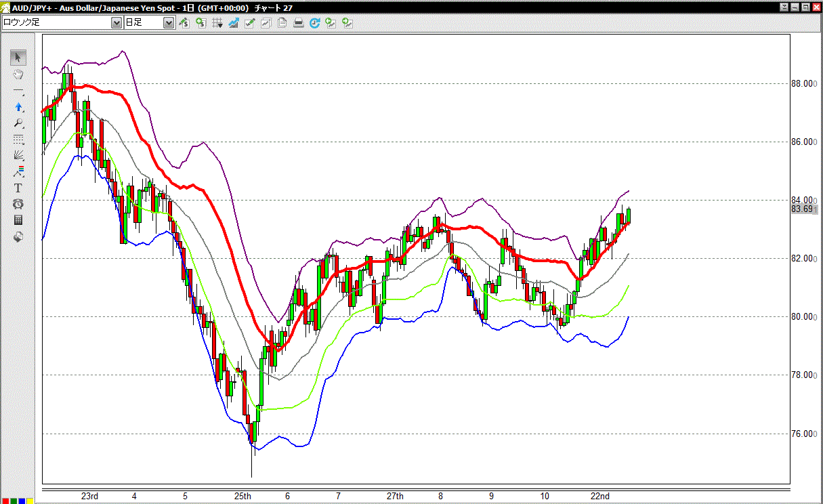Open the alarm clock alert tool
The height and width of the screenshot is (504, 823).
18,204
